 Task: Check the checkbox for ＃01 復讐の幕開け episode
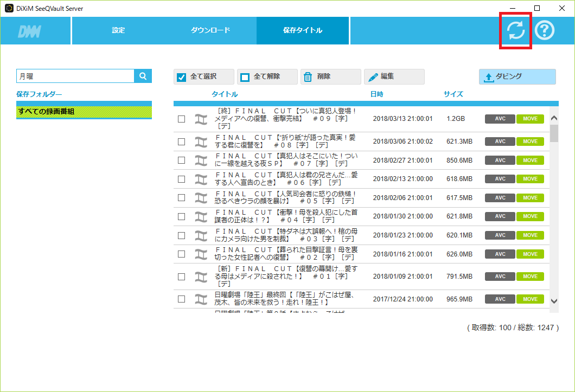click(x=181, y=276)
